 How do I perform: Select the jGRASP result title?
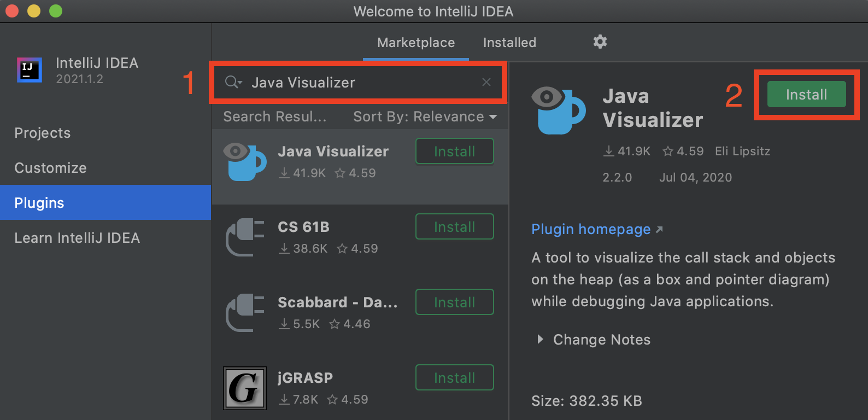305,378
